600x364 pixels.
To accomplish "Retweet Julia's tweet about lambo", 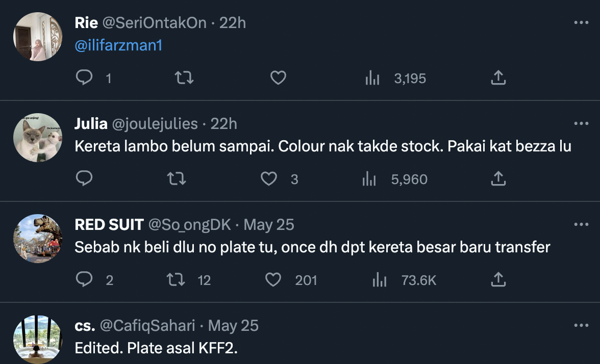I will pos(177,179).
